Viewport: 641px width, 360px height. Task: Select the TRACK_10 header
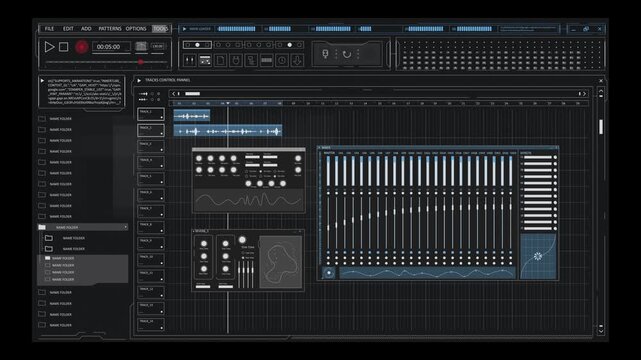pos(150,259)
